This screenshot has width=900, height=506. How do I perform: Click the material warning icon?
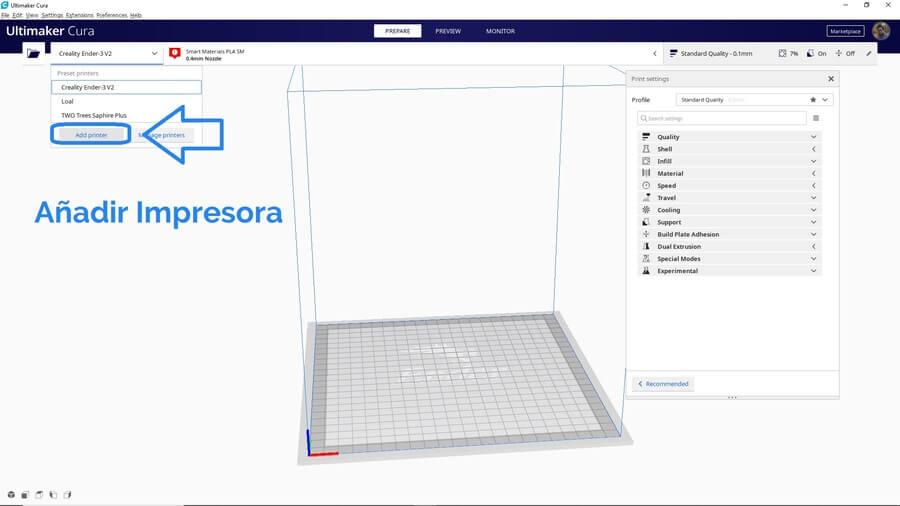[x=175, y=53]
